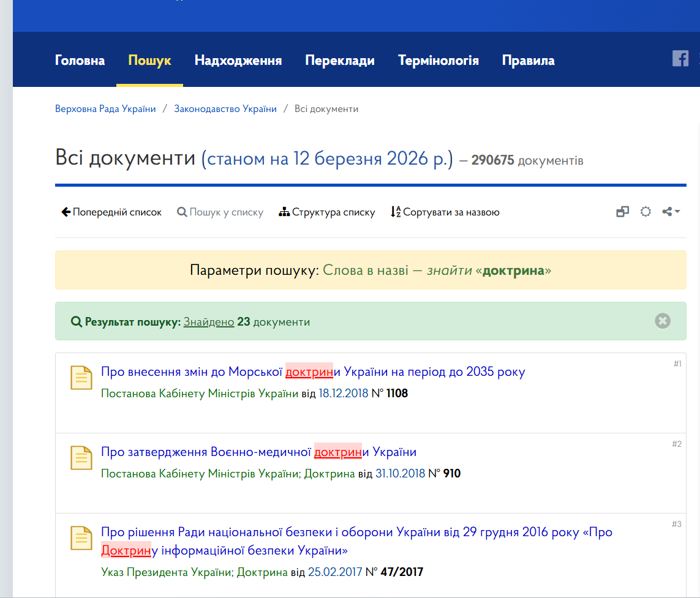Switch to the «Пошук» tab
This screenshot has width=700, height=598.
[x=149, y=60]
